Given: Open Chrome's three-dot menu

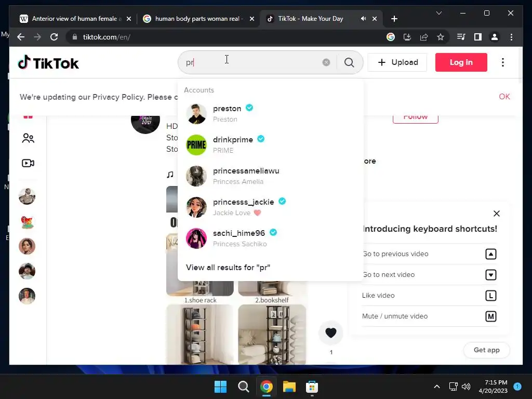Looking at the screenshot, I should (x=511, y=37).
